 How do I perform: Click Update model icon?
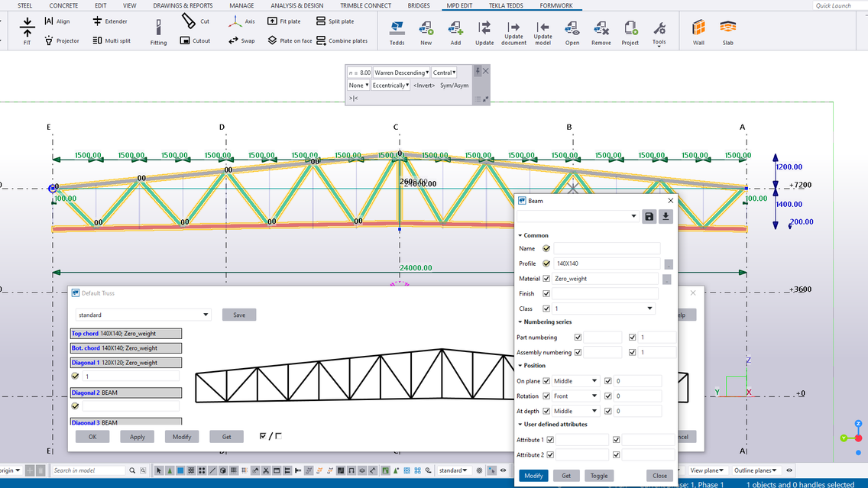543,33
